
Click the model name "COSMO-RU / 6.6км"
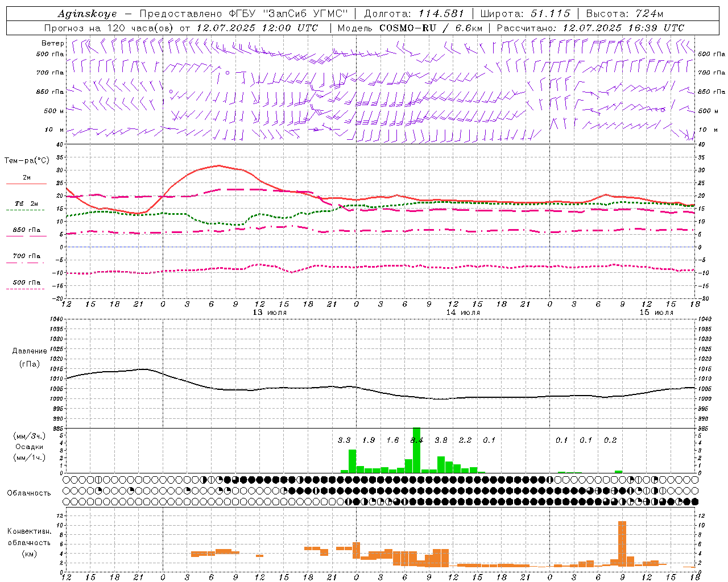pos(431,28)
